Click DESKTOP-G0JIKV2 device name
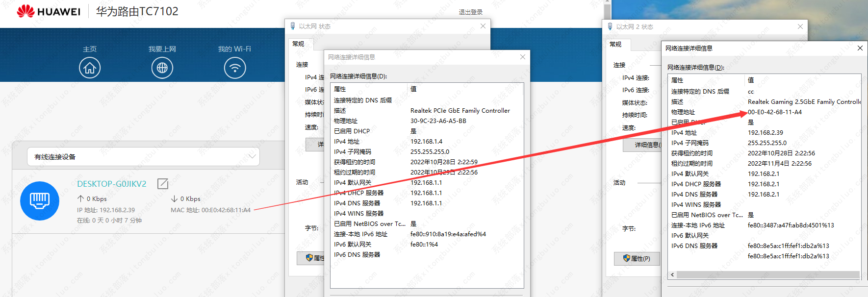Viewport: 868px width, 297px height. 112,184
